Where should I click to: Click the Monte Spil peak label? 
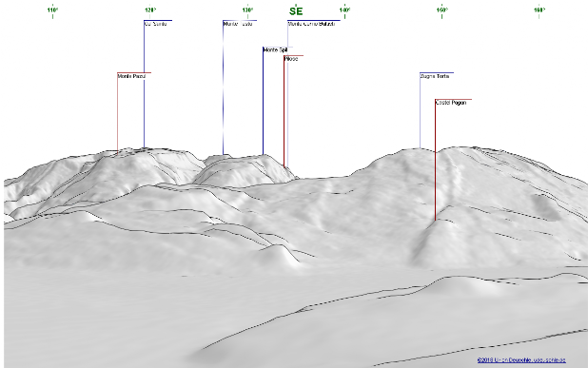tap(275, 49)
